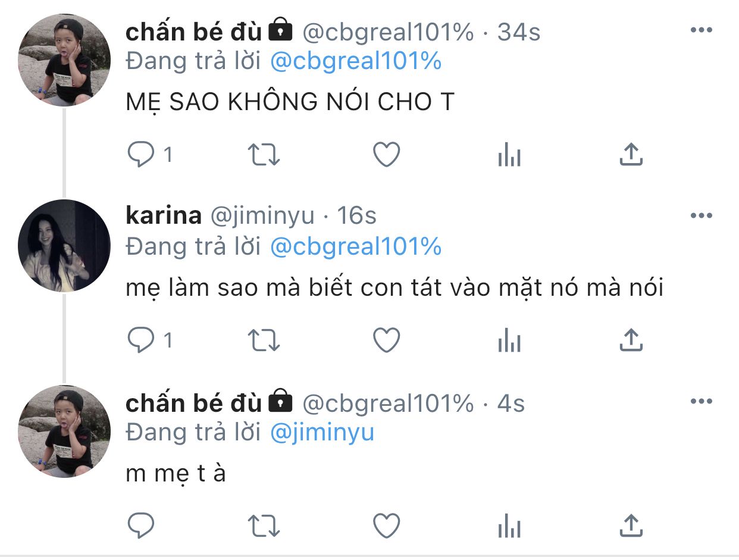
Task: Open karina's profile picture
Action: coord(64,246)
